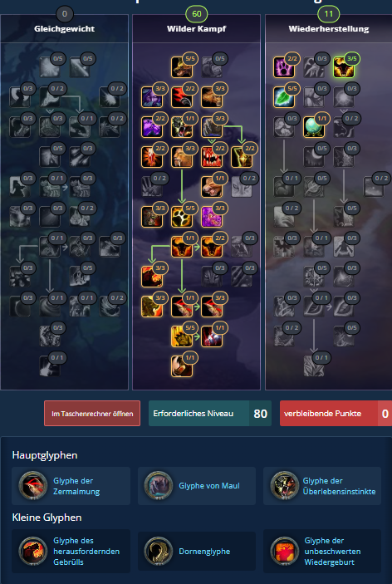Select the Gleichgewicht tree header
The width and height of the screenshot is (392, 584).
click(65, 28)
